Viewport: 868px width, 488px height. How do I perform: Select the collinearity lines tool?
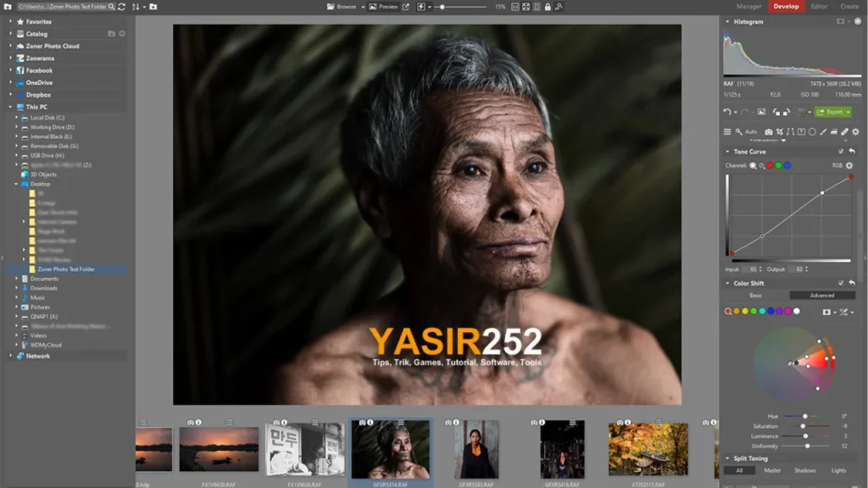click(x=791, y=131)
